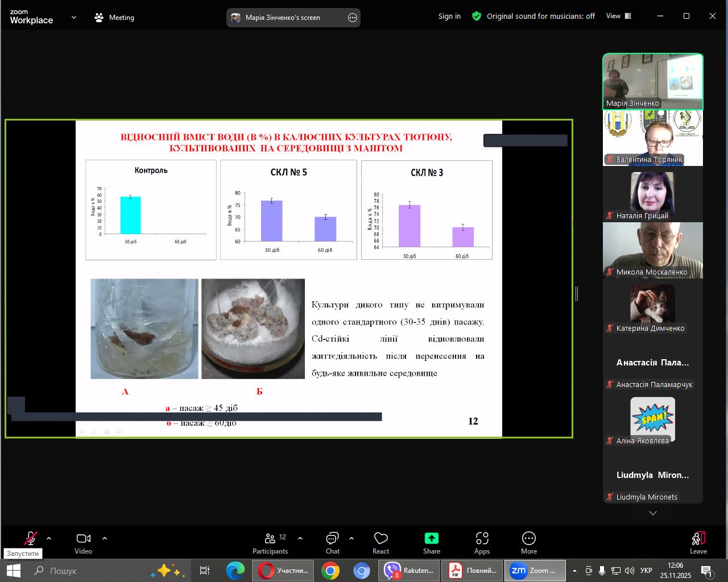Open the Meeting tab
This screenshot has width=728, height=582.
coord(114,18)
